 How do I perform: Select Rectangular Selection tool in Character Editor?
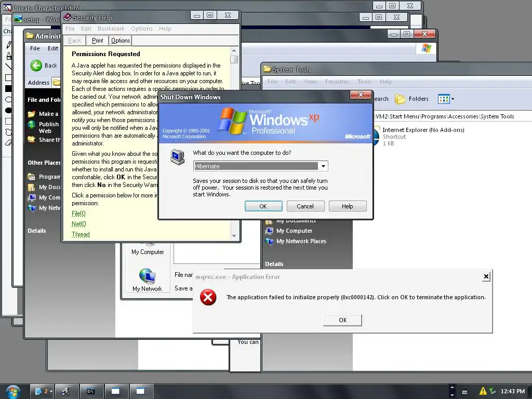(x=8, y=121)
